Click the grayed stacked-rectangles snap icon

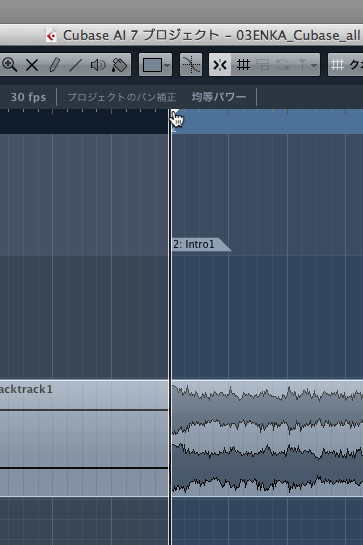[263, 65]
